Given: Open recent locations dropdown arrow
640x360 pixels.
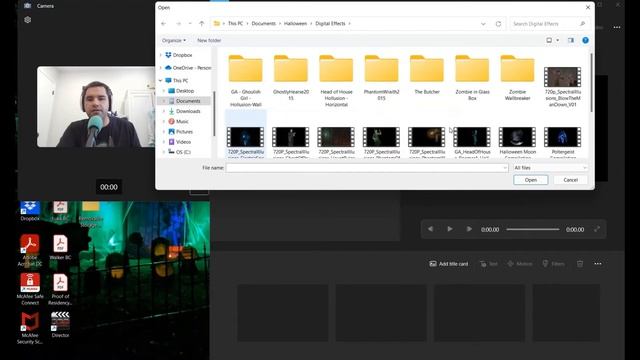Looking at the screenshot, I should pyautogui.click(x=190, y=24).
